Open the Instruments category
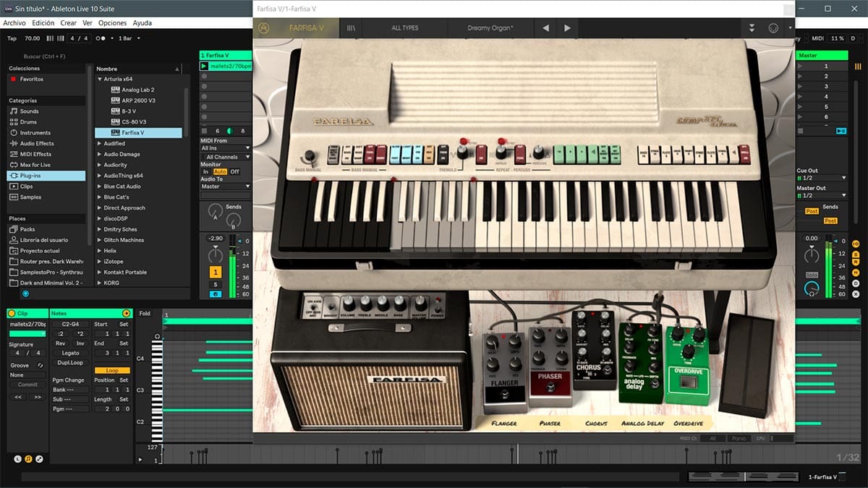This screenshot has height=488, width=868. [x=35, y=133]
